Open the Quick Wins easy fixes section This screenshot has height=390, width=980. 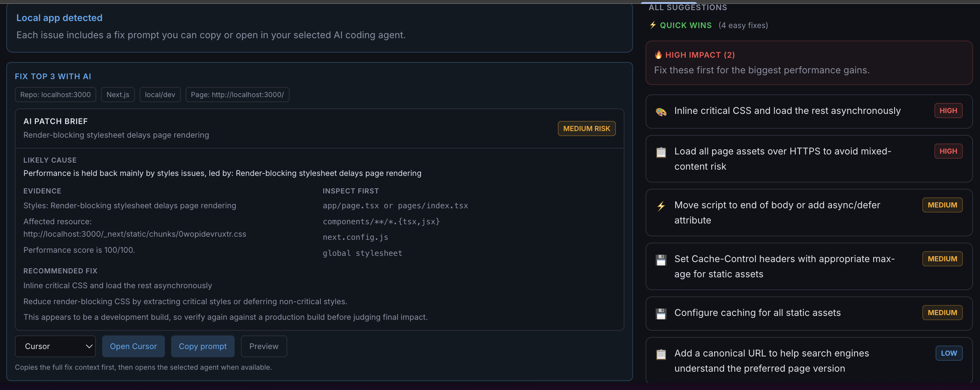[709, 25]
